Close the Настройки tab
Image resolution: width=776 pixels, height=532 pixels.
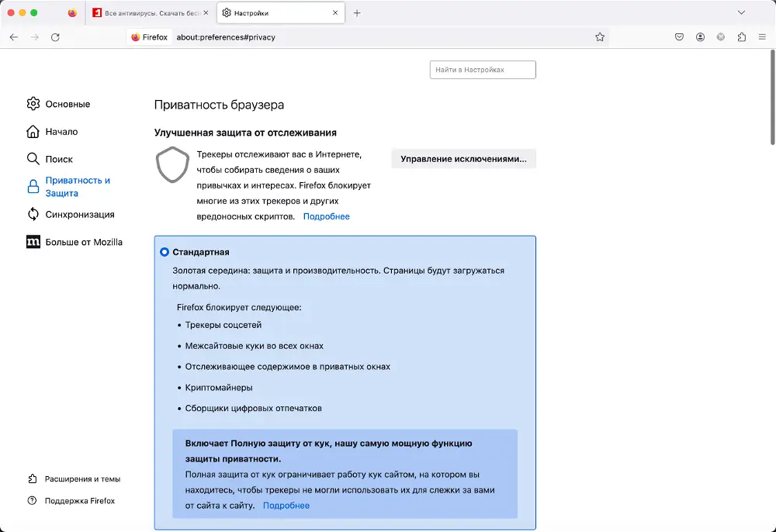point(335,13)
